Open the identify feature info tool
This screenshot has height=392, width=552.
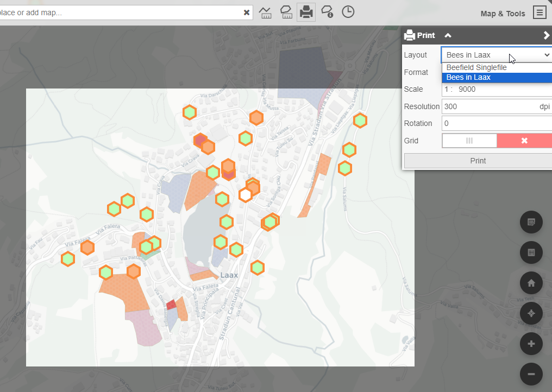tap(327, 12)
